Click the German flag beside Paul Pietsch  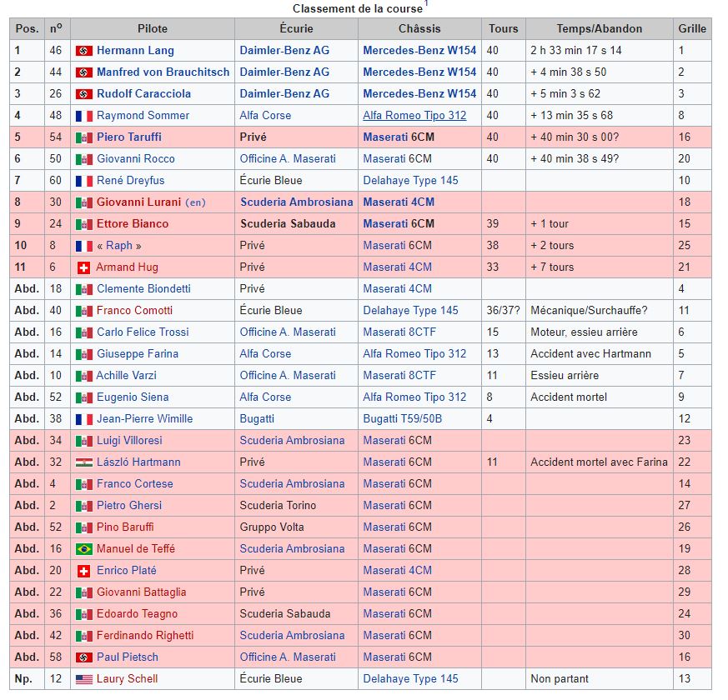84,657
